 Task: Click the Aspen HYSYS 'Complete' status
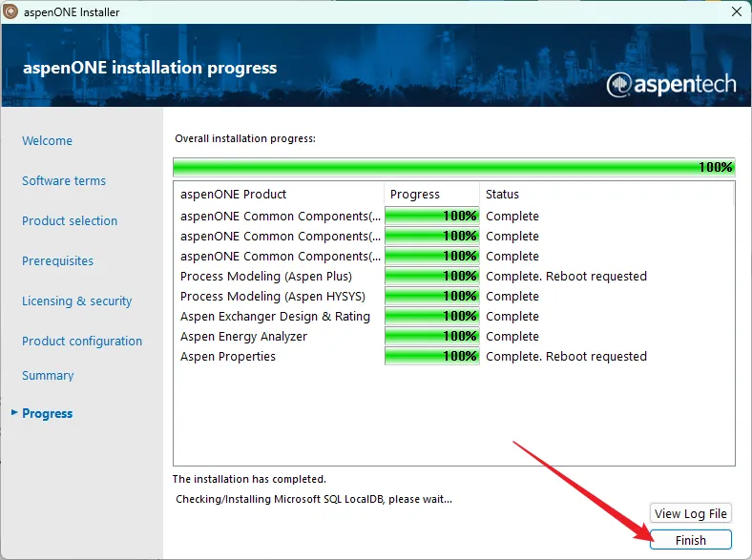[x=512, y=297]
